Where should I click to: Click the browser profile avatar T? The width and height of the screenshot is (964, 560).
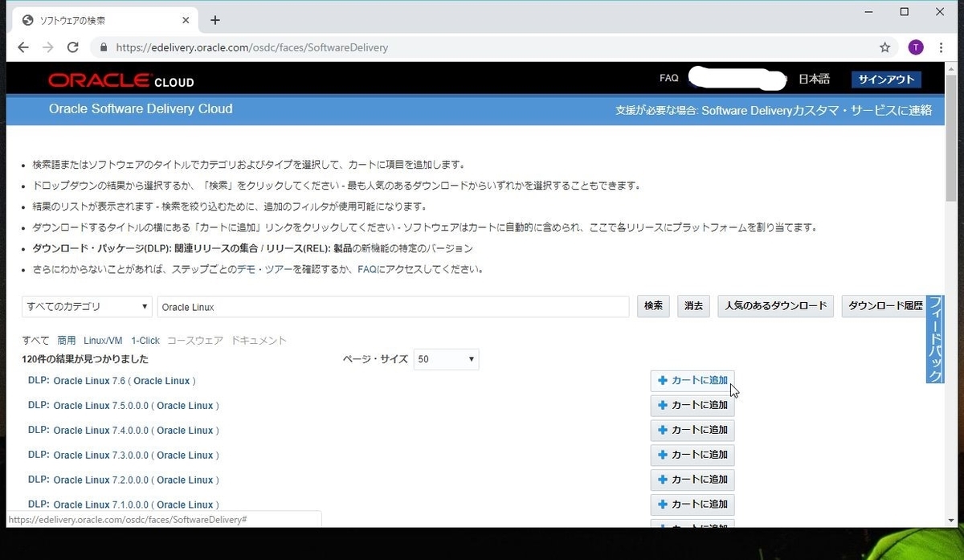point(915,47)
